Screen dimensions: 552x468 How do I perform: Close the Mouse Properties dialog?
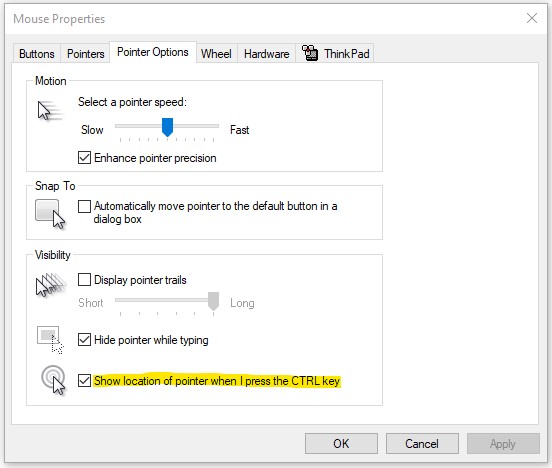coord(532,18)
